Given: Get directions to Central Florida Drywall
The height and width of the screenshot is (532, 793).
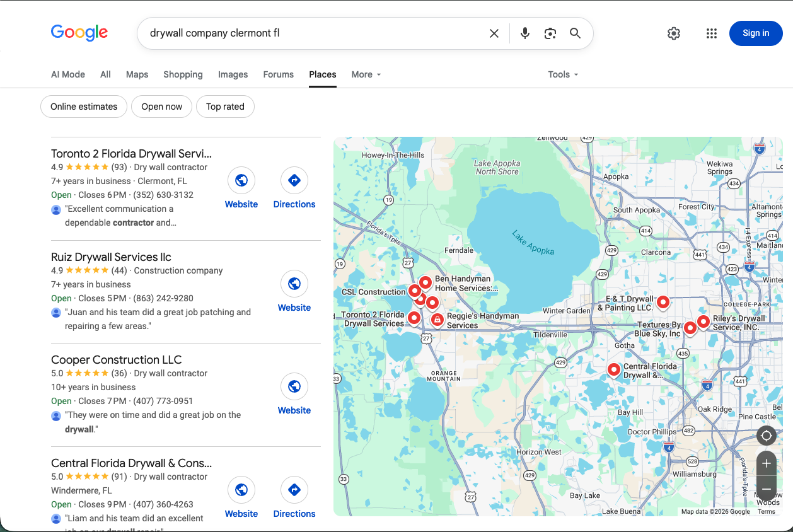Looking at the screenshot, I should coord(294,490).
